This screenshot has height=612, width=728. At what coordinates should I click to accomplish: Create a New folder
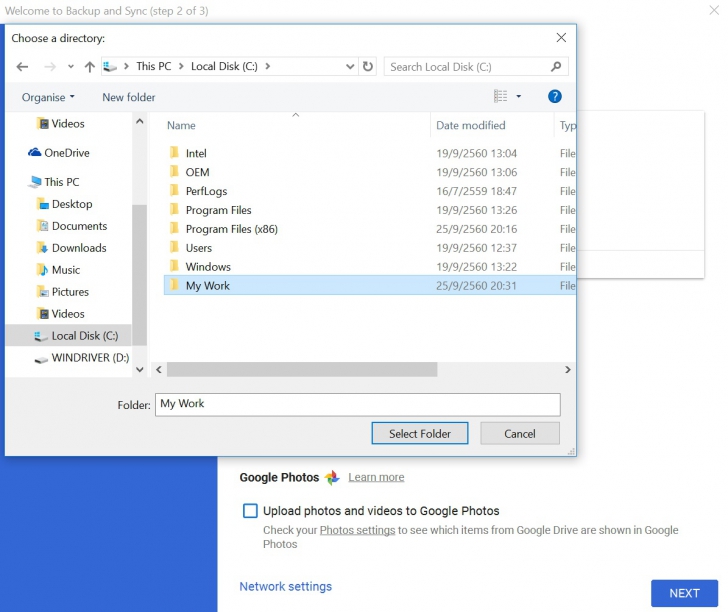point(129,98)
